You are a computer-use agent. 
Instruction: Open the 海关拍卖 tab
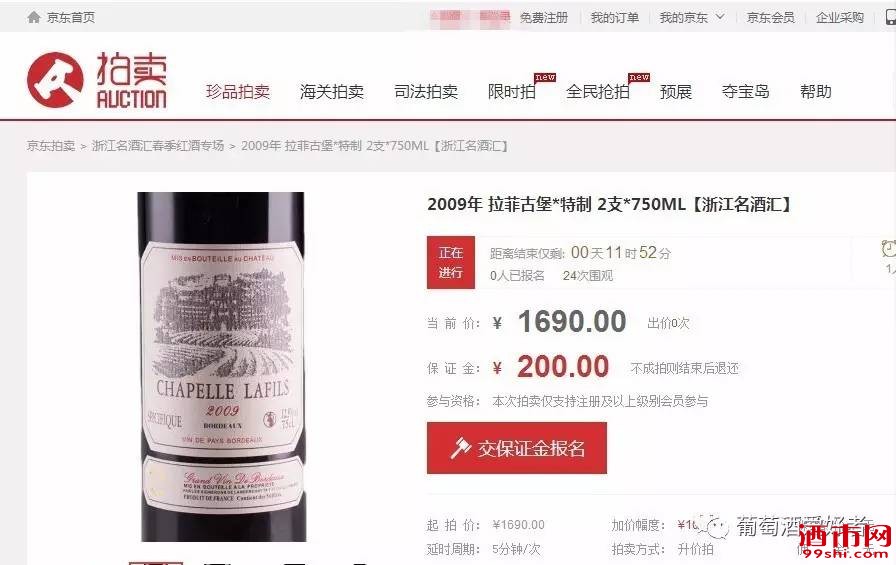tap(332, 91)
